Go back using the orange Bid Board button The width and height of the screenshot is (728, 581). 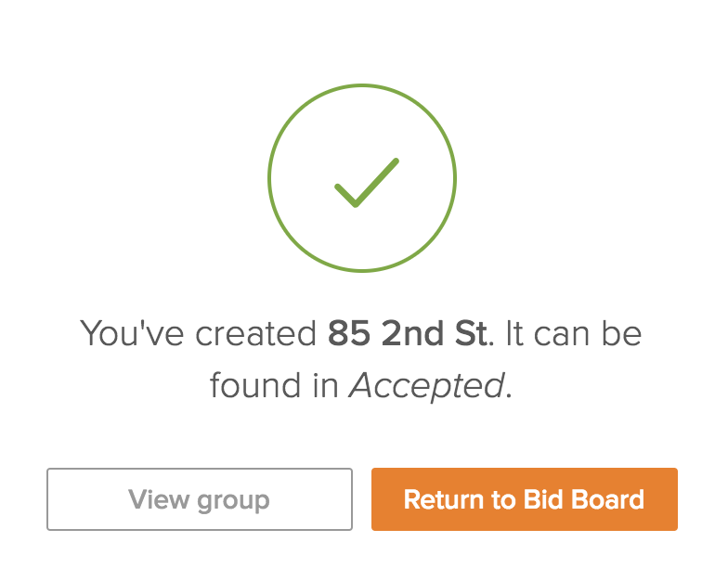coord(524,499)
